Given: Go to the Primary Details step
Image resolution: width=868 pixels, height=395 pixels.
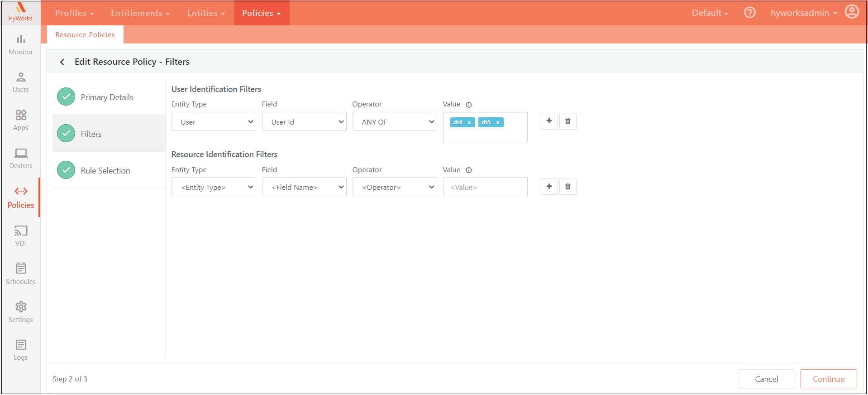Looking at the screenshot, I should pos(109,97).
